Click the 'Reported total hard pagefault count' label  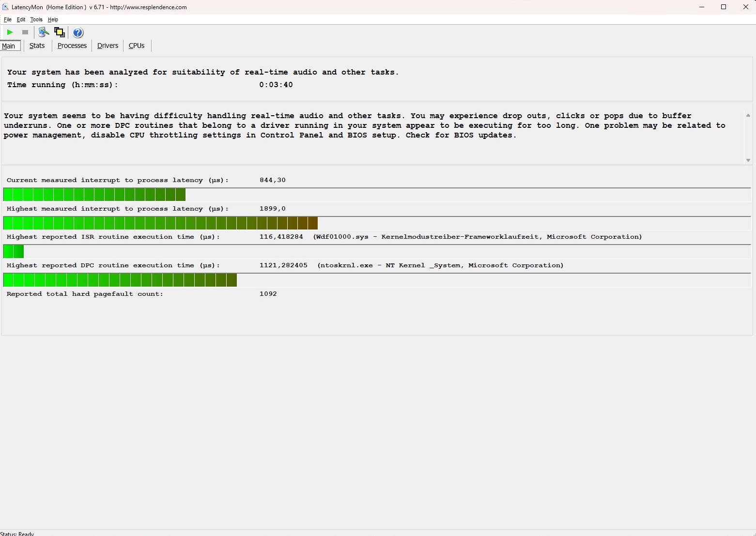pyautogui.click(x=85, y=294)
